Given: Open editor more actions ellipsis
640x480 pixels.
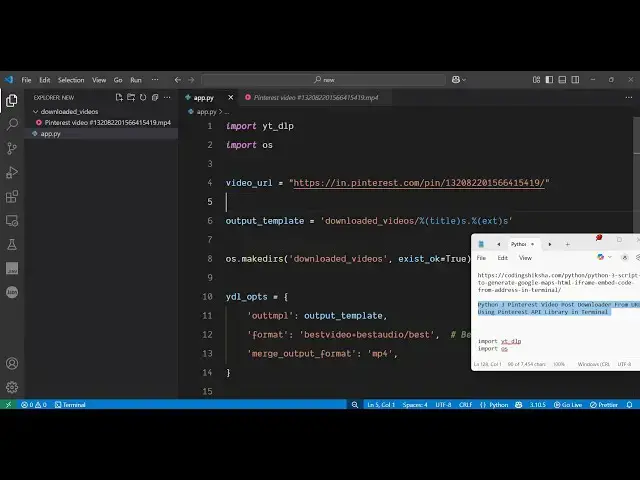Looking at the screenshot, I should [x=629, y=98].
